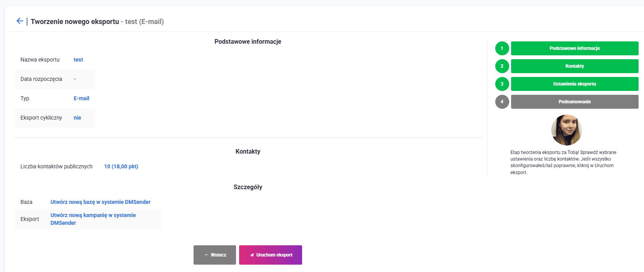Image resolution: width=644 pixels, height=272 pixels.
Task: Go to the Kontakty step
Action: click(x=574, y=66)
